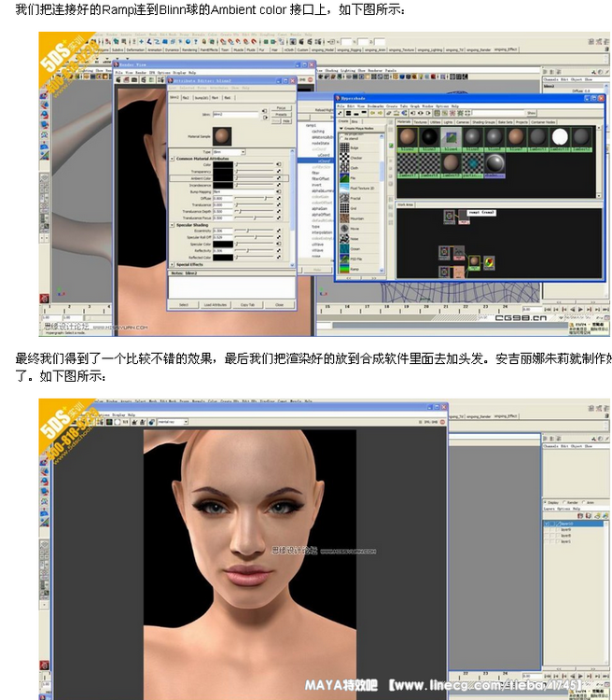This screenshot has height=700, width=612.
Task: Click the Ambient Color swatch
Action: tap(223, 178)
